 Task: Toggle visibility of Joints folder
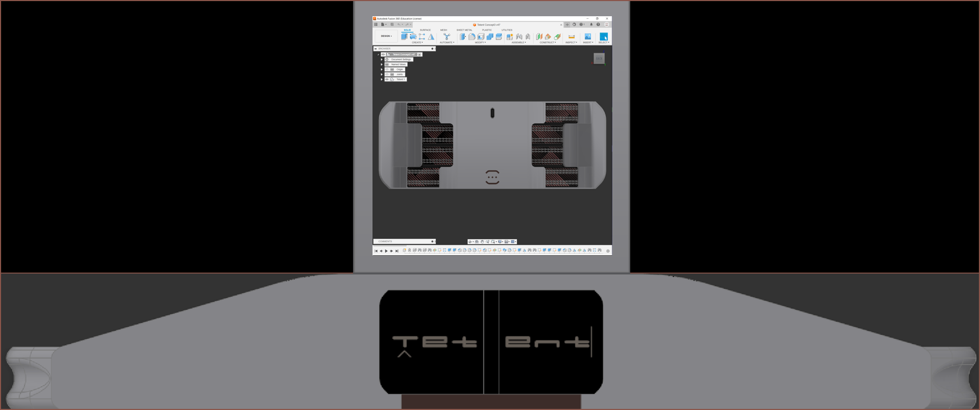coord(387,74)
